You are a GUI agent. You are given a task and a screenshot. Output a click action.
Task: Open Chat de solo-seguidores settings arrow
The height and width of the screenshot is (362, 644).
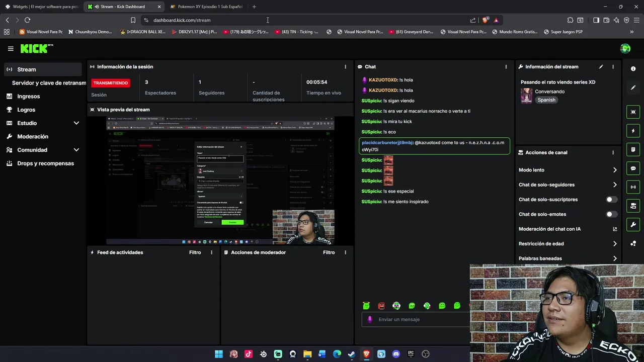(615, 185)
